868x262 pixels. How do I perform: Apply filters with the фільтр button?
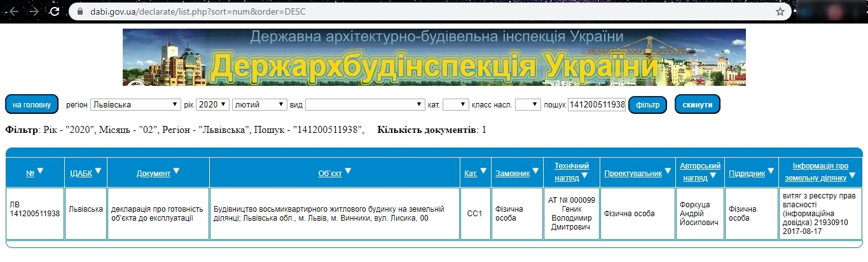[x=647, y=104]
